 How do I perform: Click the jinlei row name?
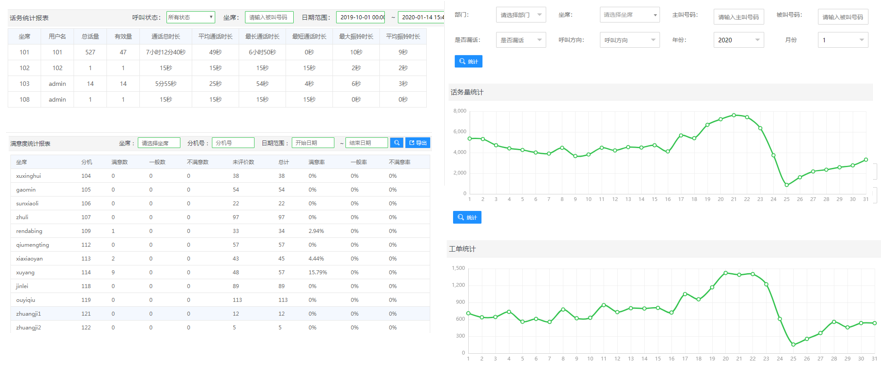tap(23, 286)
